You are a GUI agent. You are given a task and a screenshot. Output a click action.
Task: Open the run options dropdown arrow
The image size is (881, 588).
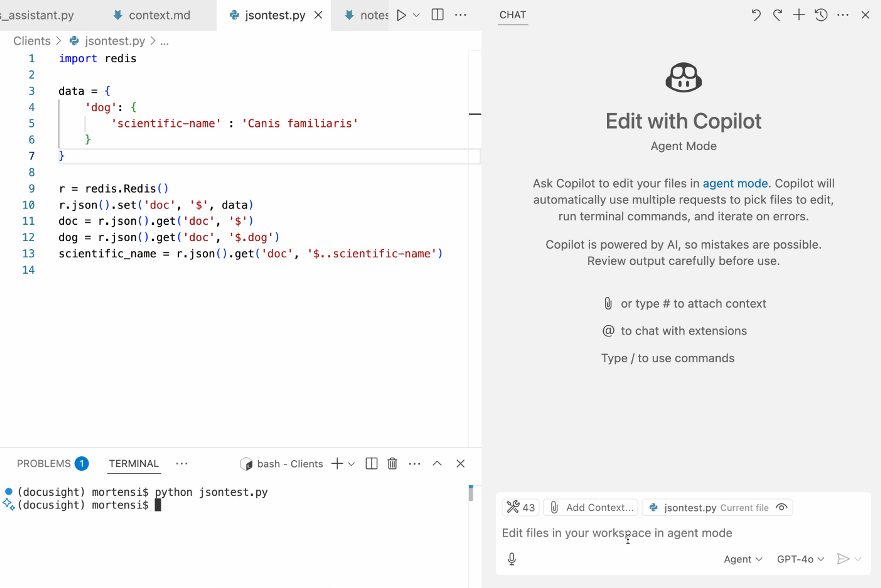click(416, 15)
